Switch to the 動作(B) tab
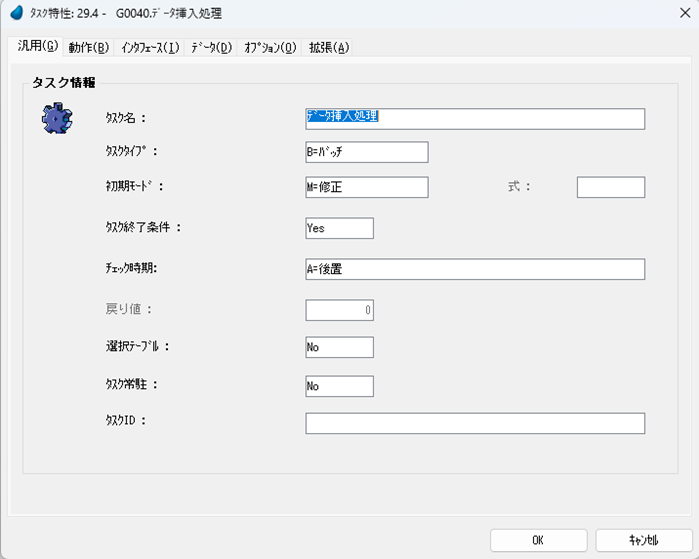The image size is (699, 559). 89,48
